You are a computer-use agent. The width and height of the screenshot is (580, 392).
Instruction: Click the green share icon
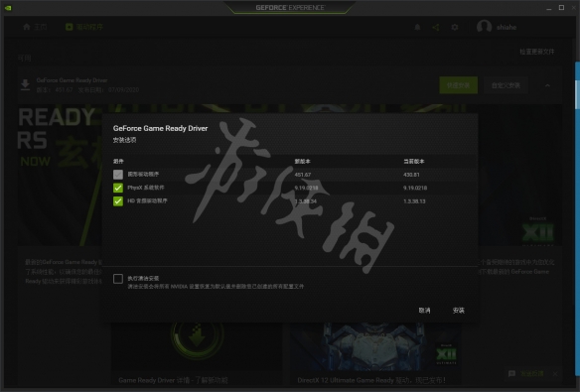pyautogui.click(x=436, y=27)
